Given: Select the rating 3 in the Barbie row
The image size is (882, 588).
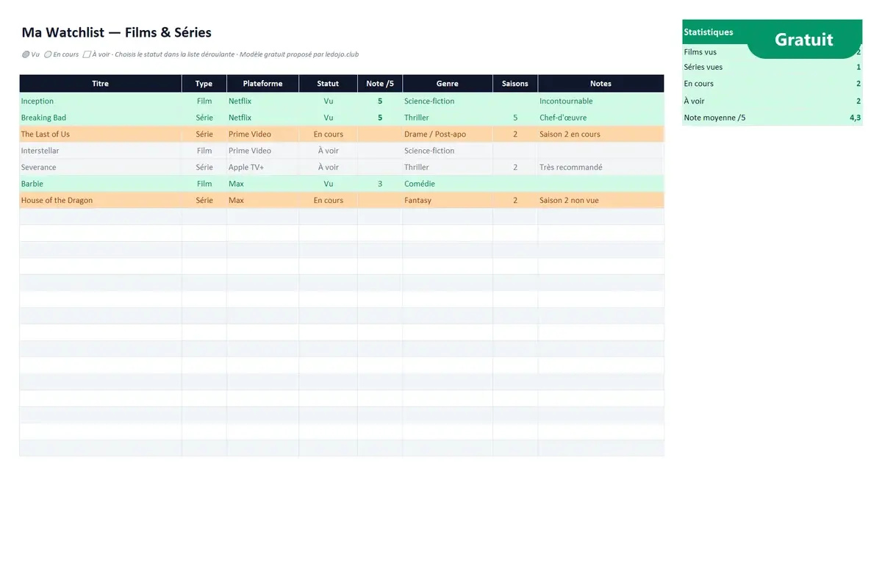Looking at the screenshot, I should [380, 184].
